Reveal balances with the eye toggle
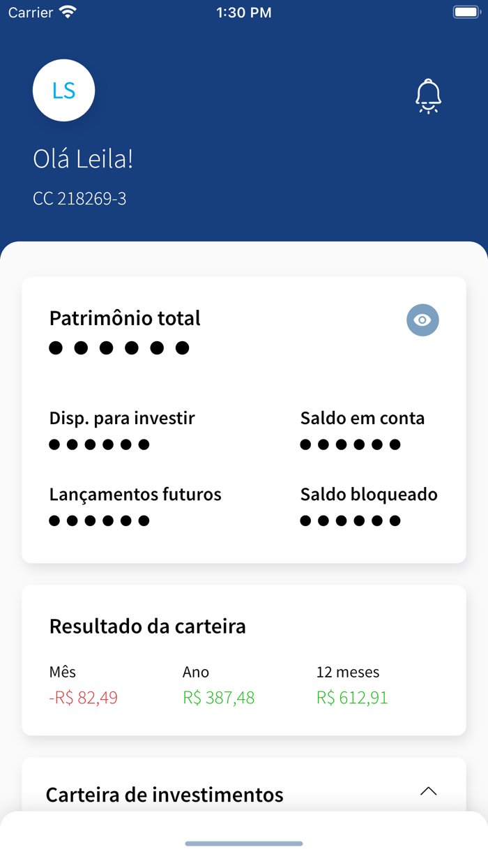 422,320
